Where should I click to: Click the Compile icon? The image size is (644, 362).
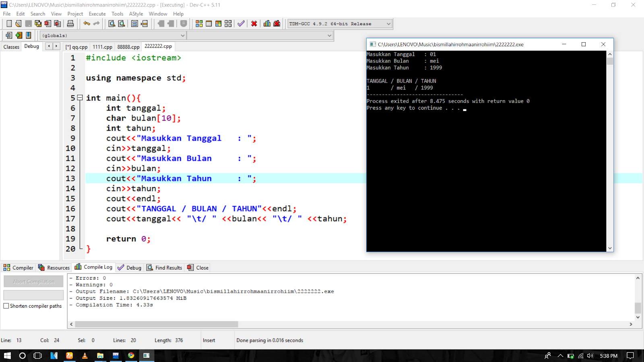(x=199, y=24)
